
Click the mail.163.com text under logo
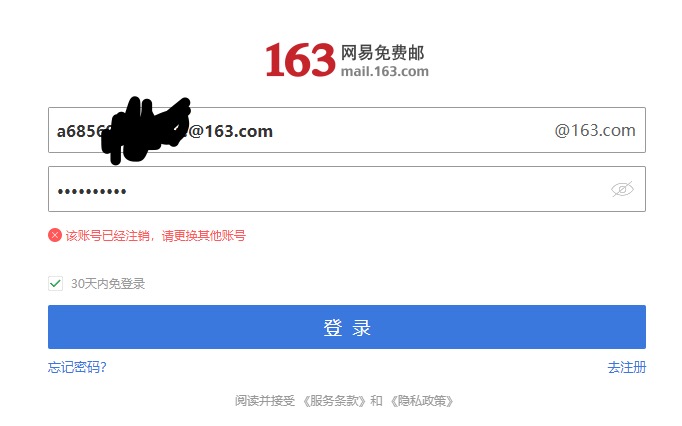pos(384,71)
